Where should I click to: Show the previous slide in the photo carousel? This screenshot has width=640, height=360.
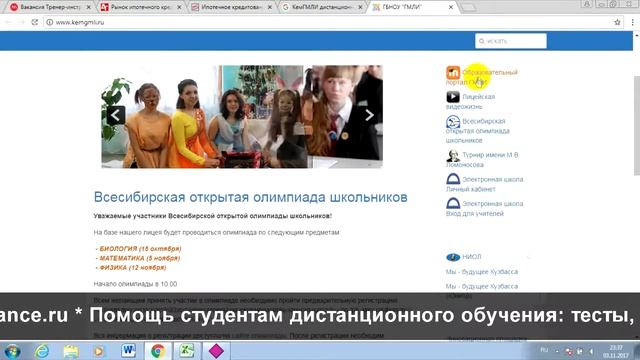point(116,115)
